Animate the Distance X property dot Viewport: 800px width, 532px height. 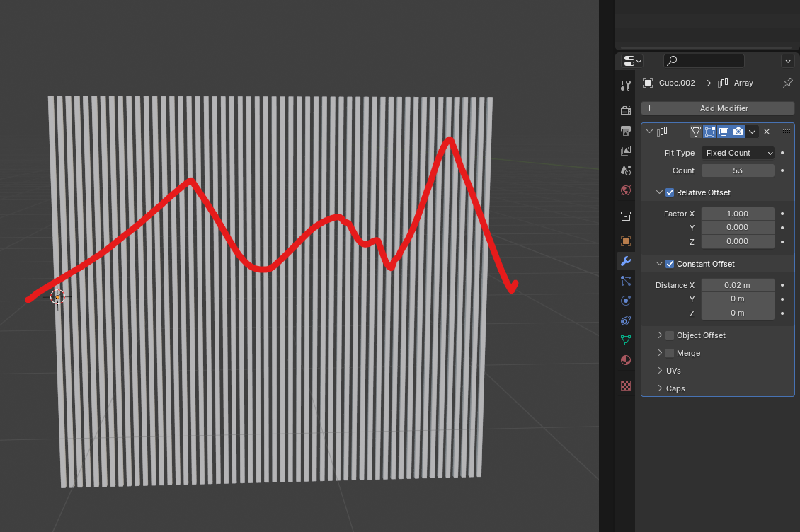782,285
